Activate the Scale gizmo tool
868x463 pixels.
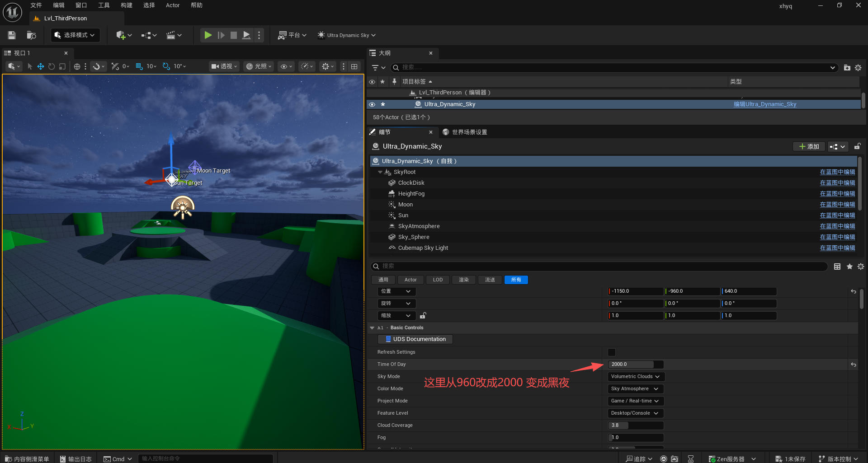pyautogui.click(x=62, y=66)
